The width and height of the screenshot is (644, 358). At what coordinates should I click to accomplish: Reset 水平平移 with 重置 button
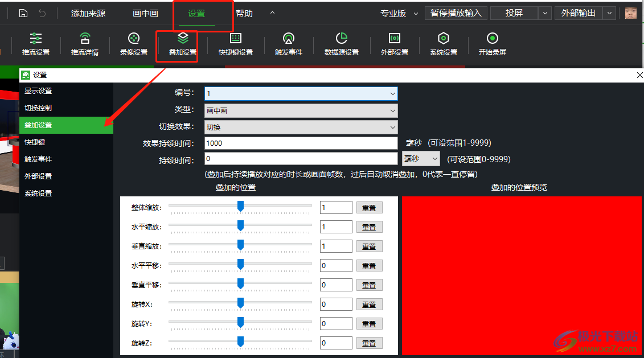pos(369,266)
